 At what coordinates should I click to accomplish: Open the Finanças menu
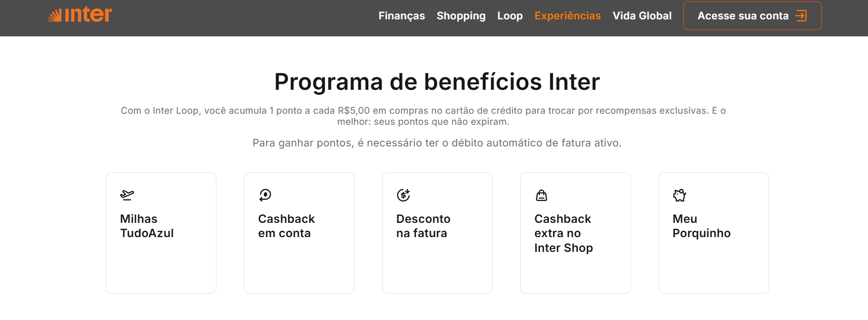tap(402, 16)
